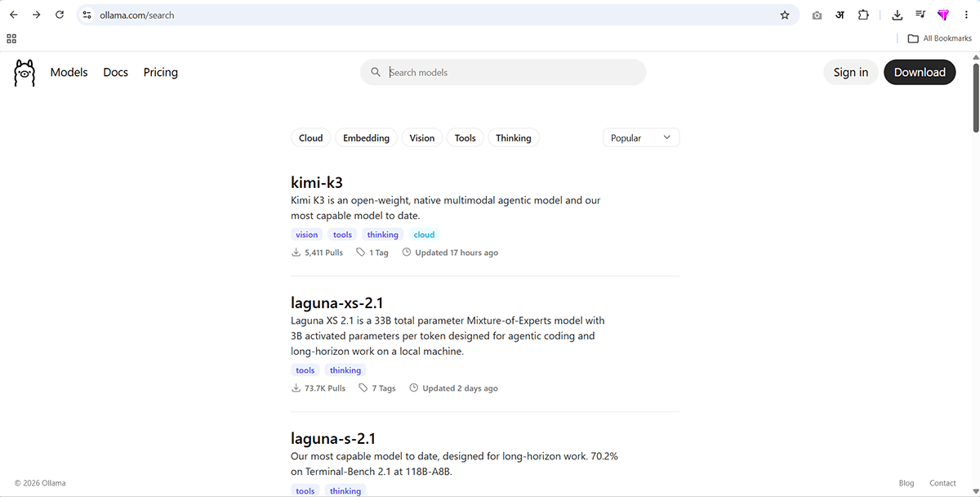Open the laguna-s-2.1 model
Screen dimensions: 980x497
pyautogui.click(x=333, y=438)
